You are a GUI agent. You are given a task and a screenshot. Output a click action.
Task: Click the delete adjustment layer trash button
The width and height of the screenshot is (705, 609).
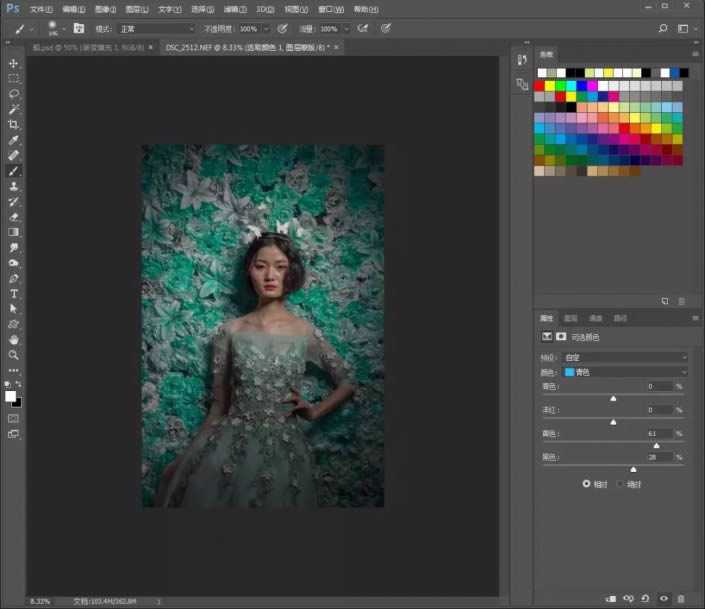(683, 598)
